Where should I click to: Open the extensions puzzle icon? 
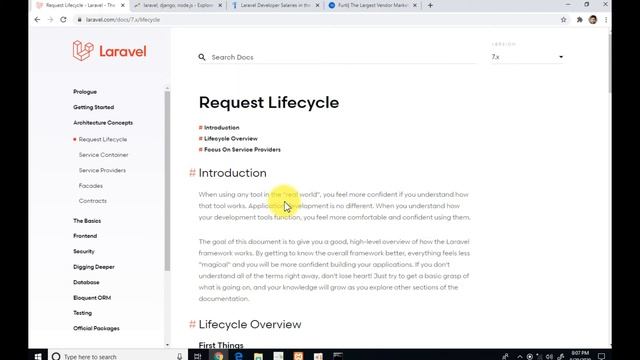click(580, 20)
